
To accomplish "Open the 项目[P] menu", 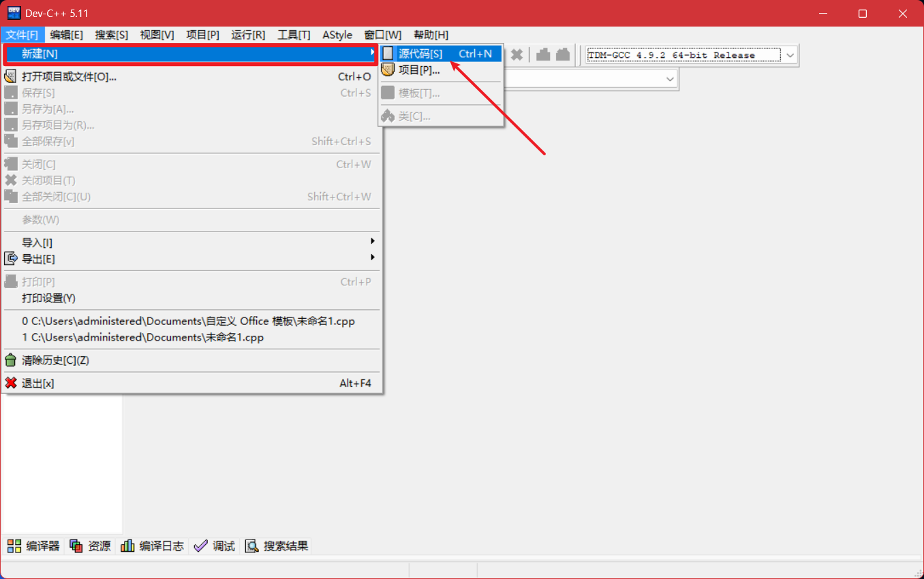I will pyautogui.click(x=202, y=35).
